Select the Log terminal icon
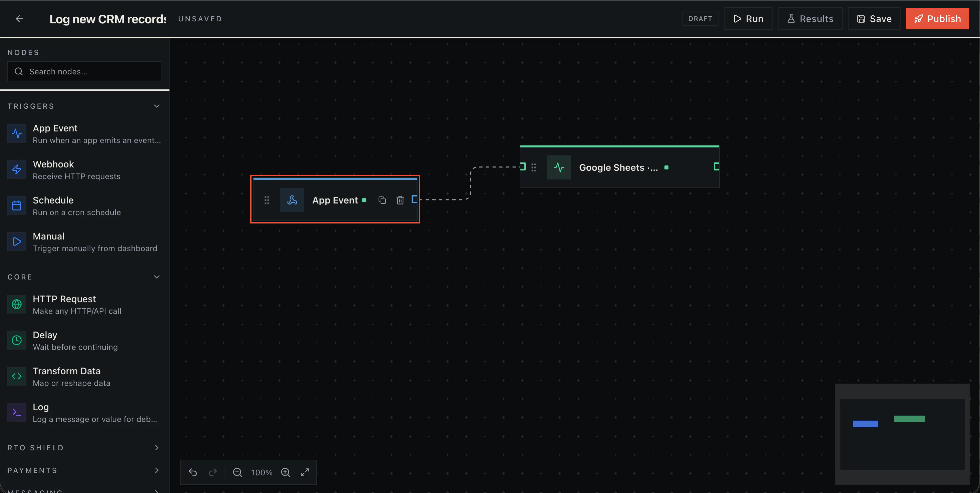980x493 pixels. click(x=17, y=413)
